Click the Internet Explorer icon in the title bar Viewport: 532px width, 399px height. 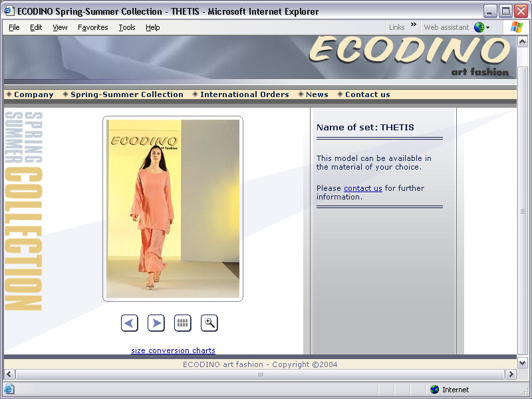click(9, 11)
